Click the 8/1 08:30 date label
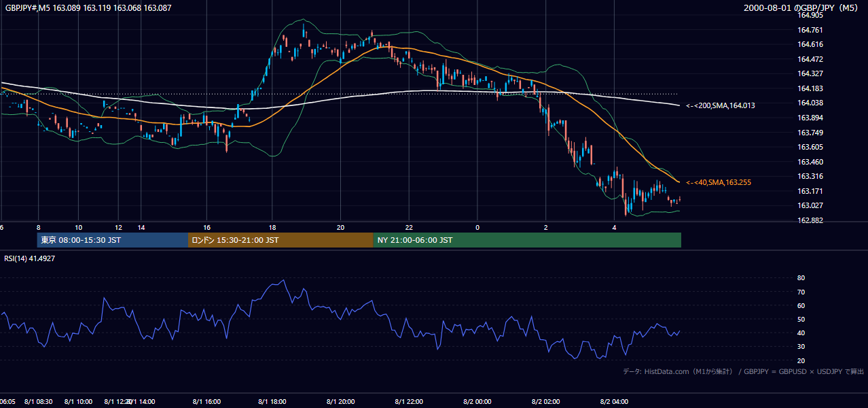This screenshot has width=868, height=408. coord(39,402)
